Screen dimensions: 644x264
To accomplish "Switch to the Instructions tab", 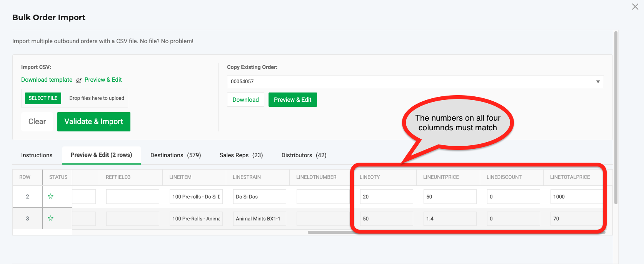I will 37,155.
